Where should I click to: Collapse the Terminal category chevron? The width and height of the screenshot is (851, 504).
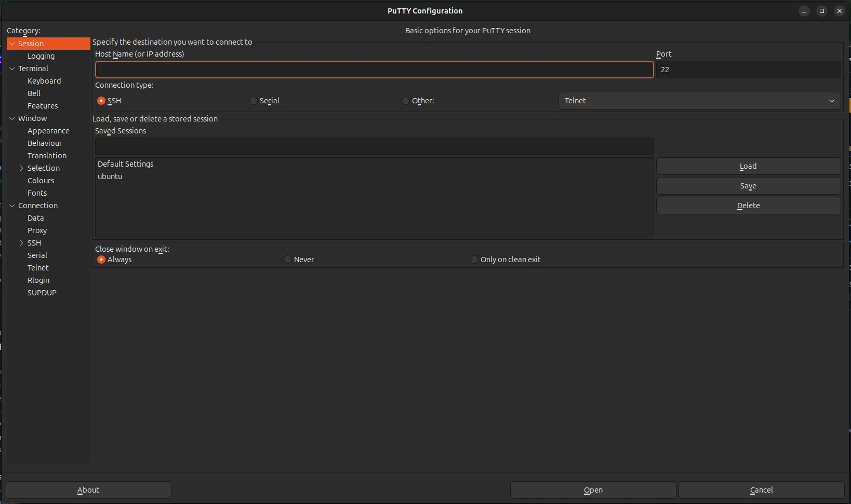tap(12, 69)
